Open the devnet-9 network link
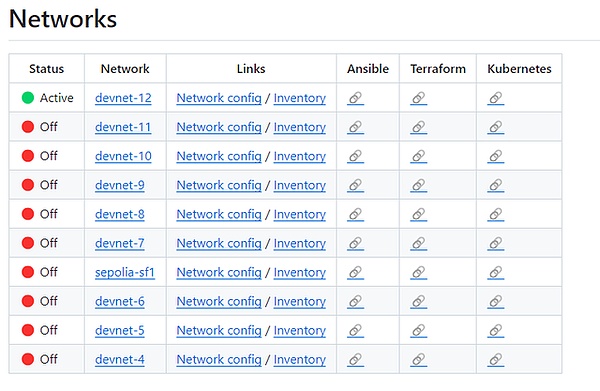The image size is (600, 391). 120,185
